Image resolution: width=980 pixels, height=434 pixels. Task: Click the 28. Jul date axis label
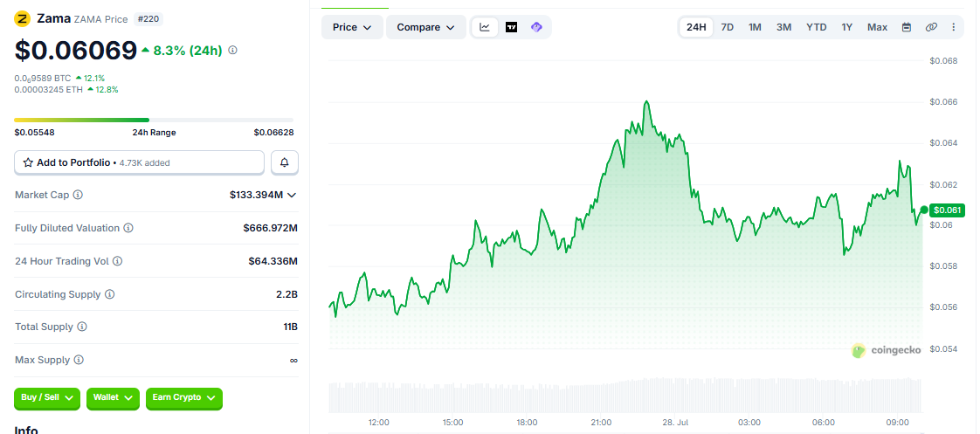coord(675,423)
